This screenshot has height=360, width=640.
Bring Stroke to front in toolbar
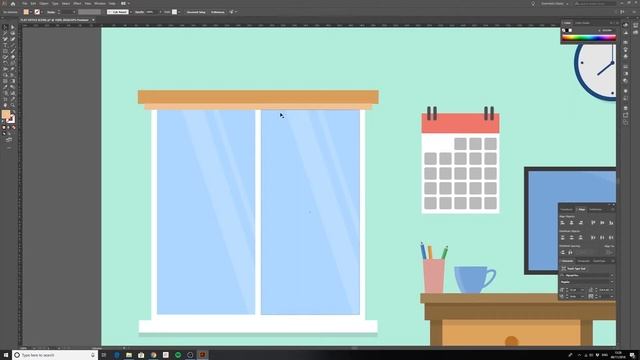coord(11,120)
